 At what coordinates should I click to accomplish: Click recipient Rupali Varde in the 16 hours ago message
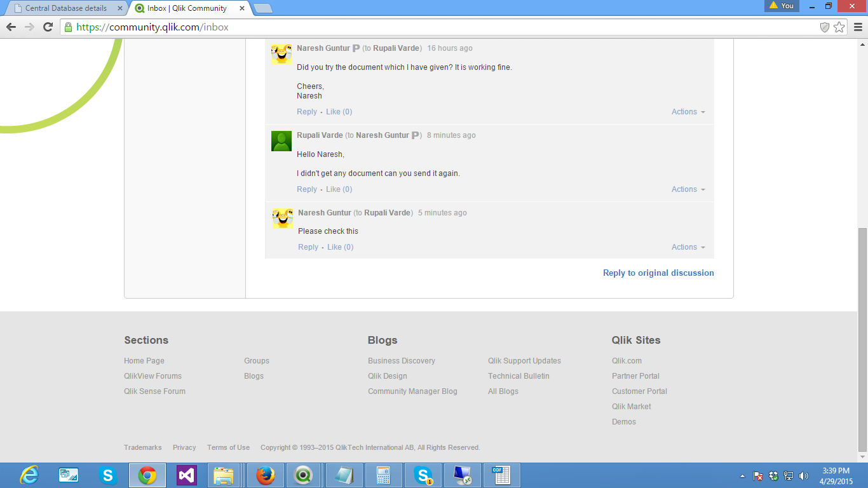(x=396, y=48)
